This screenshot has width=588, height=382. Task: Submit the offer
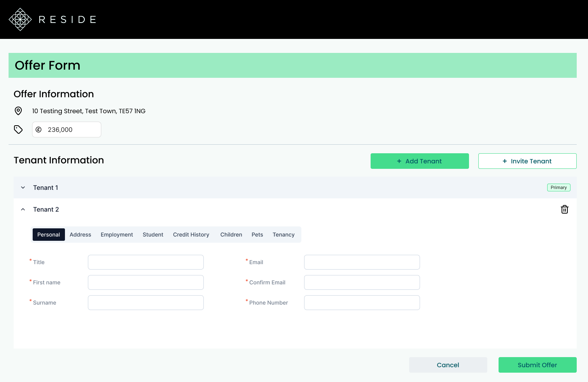pyautogui.click(x=537, y=365)
